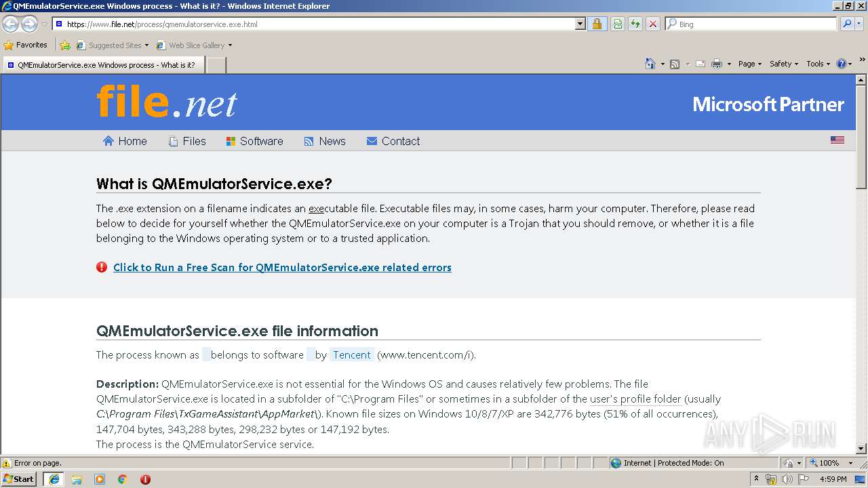
Task: Open Web Slice Gallery dropdown
Action: pos(194,45)
